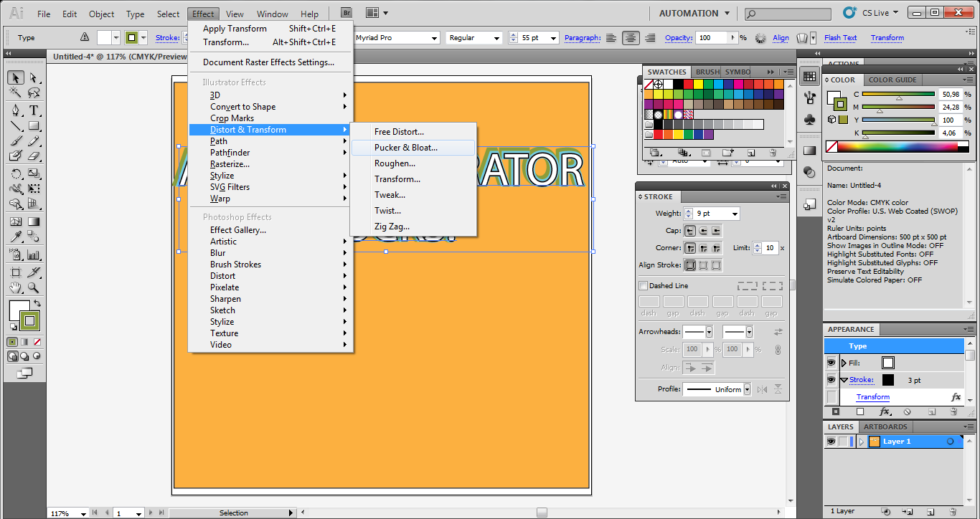The width and height of the screenshot is (980, 519).
Task: Align paragraph left in control bar
Action: (611, 38)
